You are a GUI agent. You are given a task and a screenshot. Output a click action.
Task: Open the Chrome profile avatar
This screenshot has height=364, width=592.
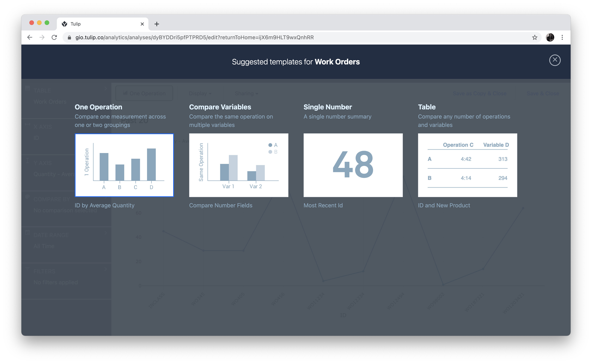[x=550, y=37]
